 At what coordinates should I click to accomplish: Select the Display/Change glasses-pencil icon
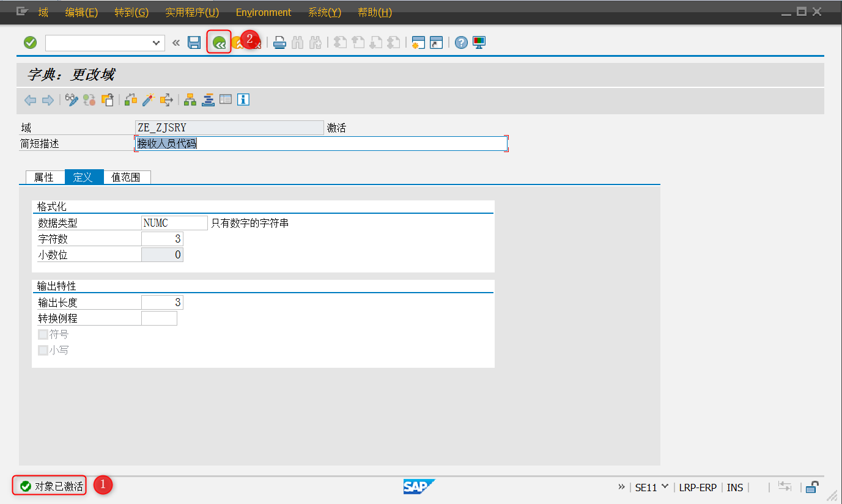[x=72, y=100]
